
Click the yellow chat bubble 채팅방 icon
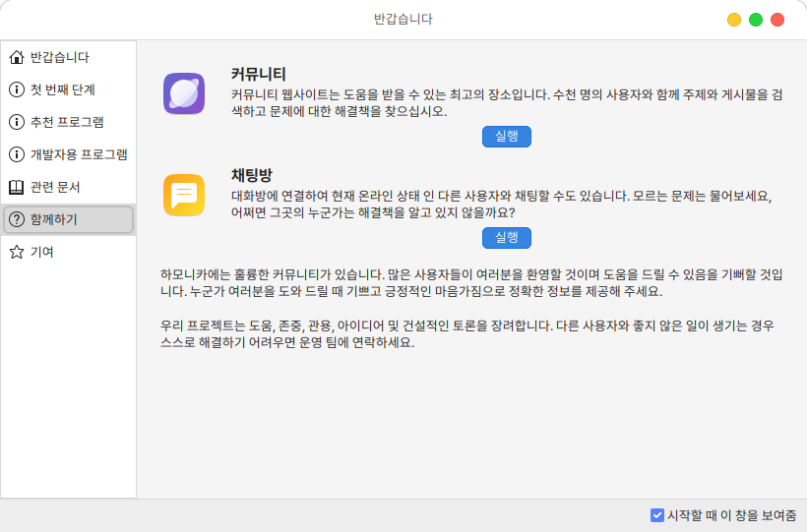[183, 195]
